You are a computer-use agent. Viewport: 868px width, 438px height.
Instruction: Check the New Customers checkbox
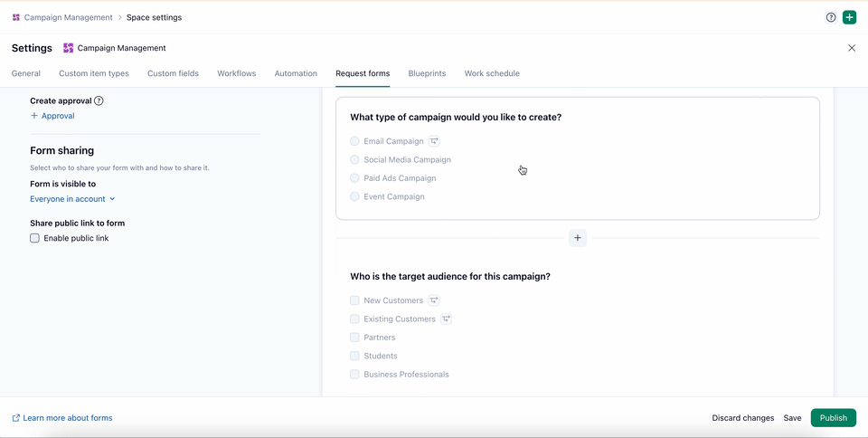[354, 300]
